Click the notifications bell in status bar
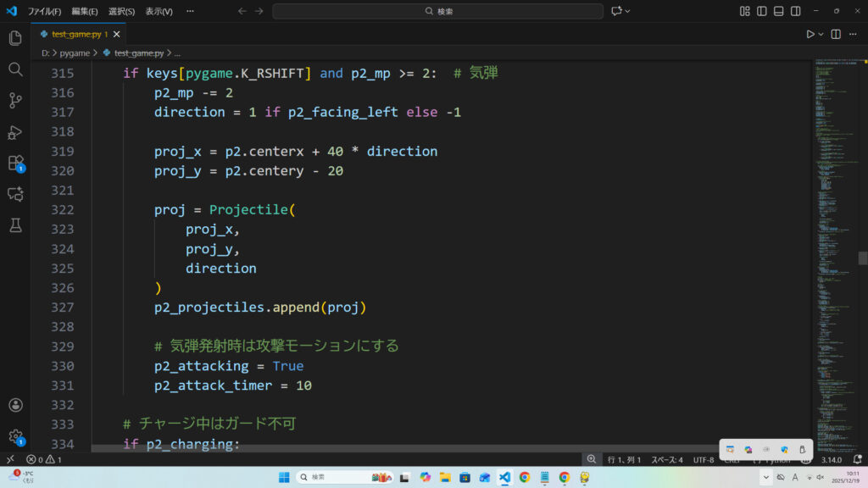 pos(857,459)
